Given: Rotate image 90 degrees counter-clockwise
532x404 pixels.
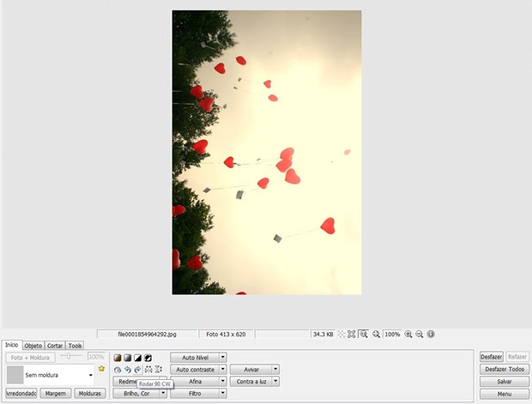Looking at the screenshot, I should [128, 370].
